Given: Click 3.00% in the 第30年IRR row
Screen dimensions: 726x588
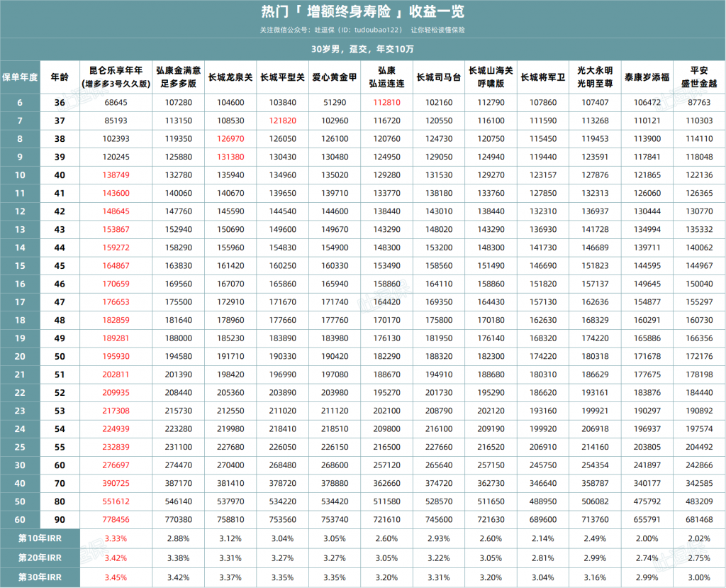Looking at the screenshot, I should click(x=699, y=577).
